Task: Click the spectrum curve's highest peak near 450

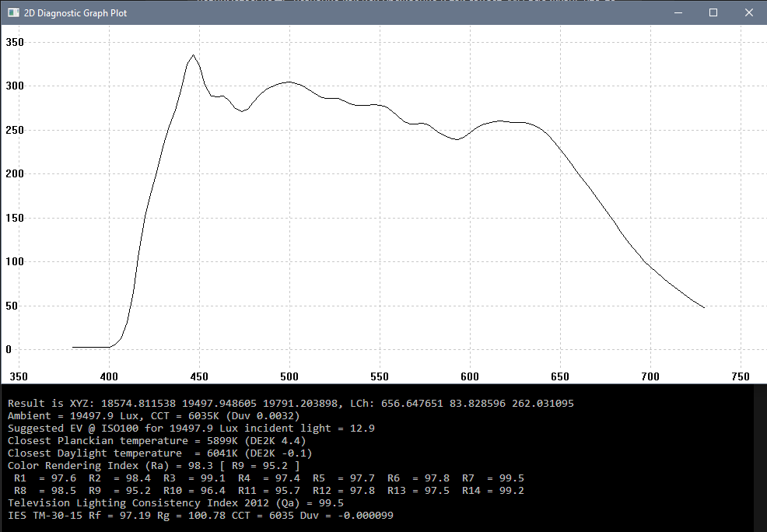Action: [193, 55]
